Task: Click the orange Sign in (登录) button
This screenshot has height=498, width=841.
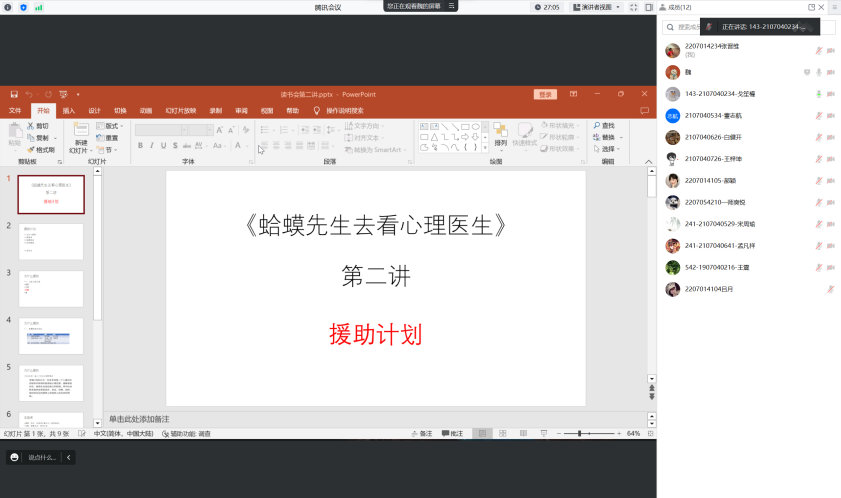Action: pyautogui.click(x=544, y=94)
